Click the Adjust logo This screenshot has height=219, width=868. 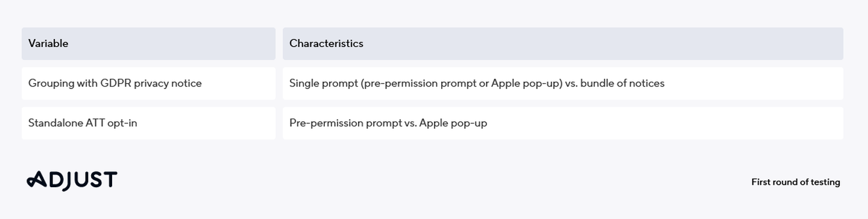[72, 180]
